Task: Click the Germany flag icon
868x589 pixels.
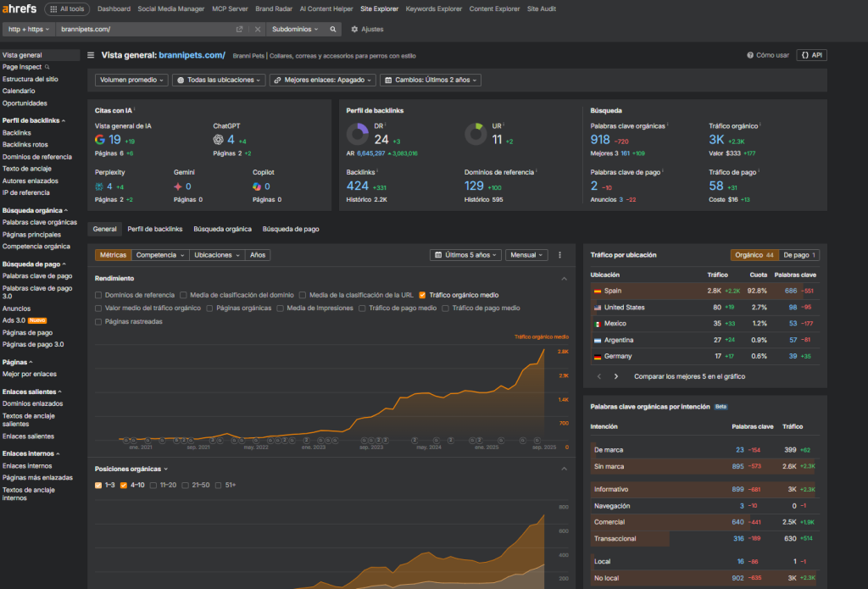Action: point(598,357)
